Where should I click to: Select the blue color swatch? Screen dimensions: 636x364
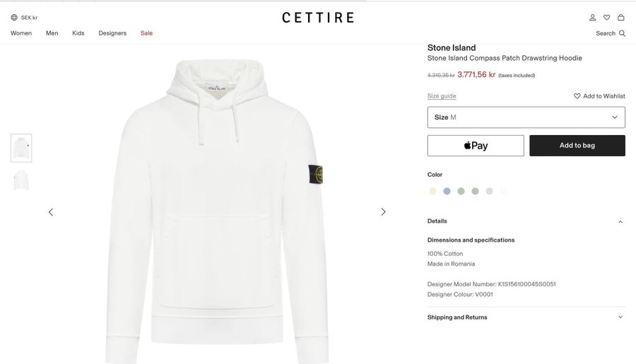447,191
